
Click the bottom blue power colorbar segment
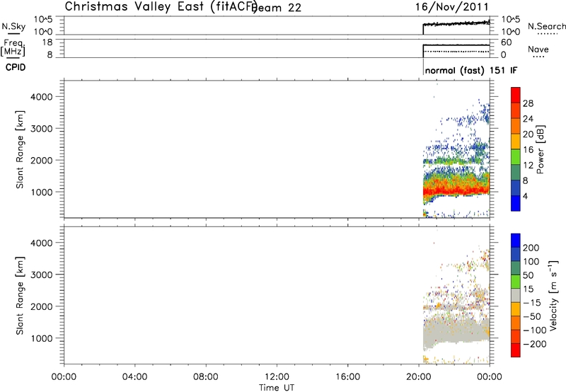click(x=516, y=204)
